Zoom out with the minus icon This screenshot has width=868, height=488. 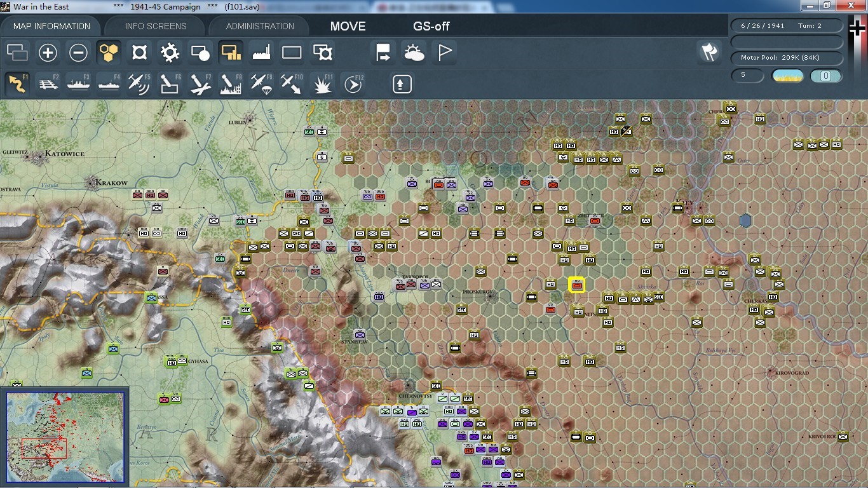(78, 52)
